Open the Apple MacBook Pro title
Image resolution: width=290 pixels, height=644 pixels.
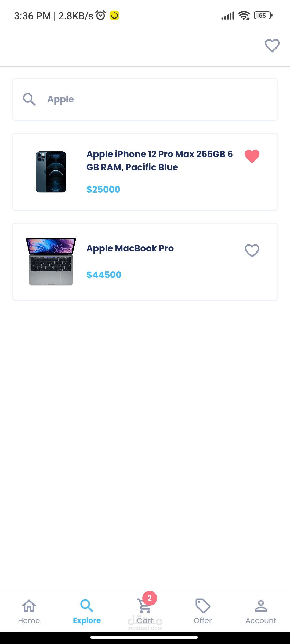[x=130, y=248]
